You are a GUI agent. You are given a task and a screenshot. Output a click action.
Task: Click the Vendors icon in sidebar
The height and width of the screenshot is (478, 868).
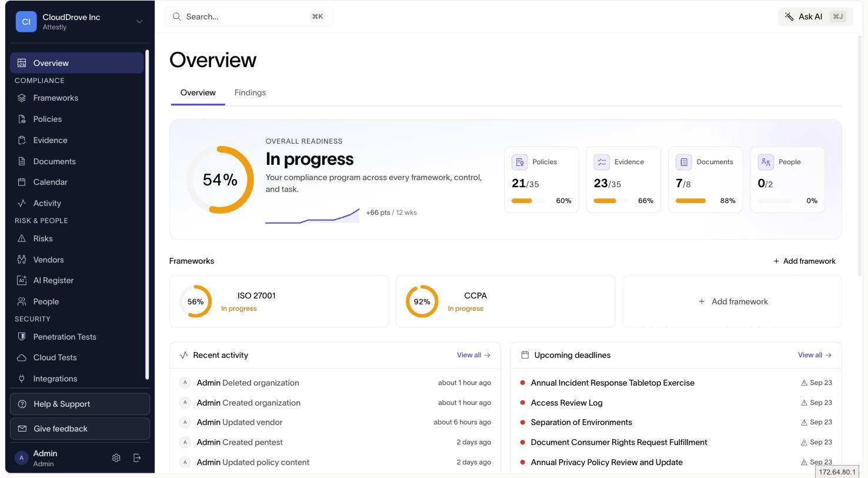[22, 260]
